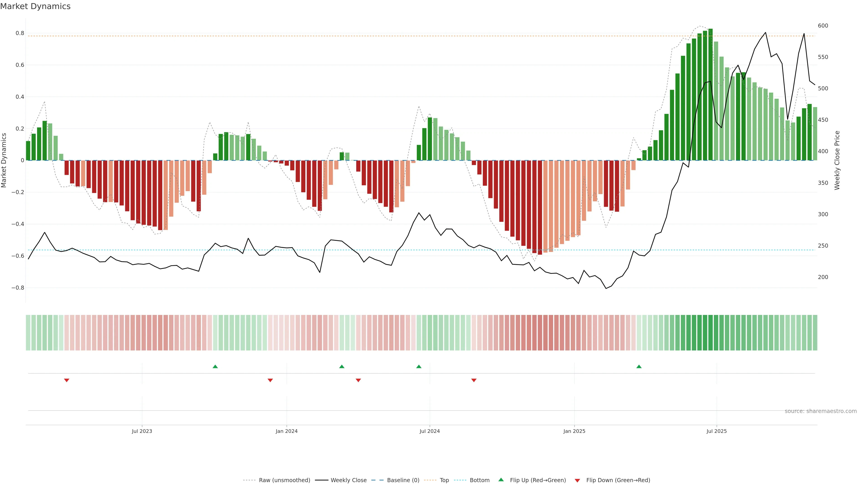
Task: Click the Market Dynamics chart title
Action: pos(35,6)
